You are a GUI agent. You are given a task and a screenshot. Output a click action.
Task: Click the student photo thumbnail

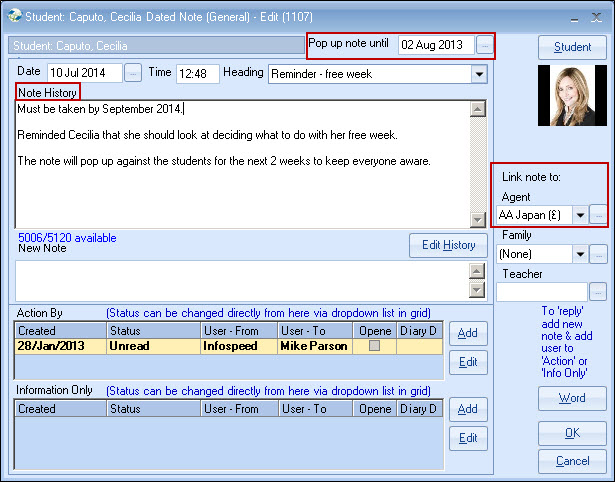coord(572,108)
